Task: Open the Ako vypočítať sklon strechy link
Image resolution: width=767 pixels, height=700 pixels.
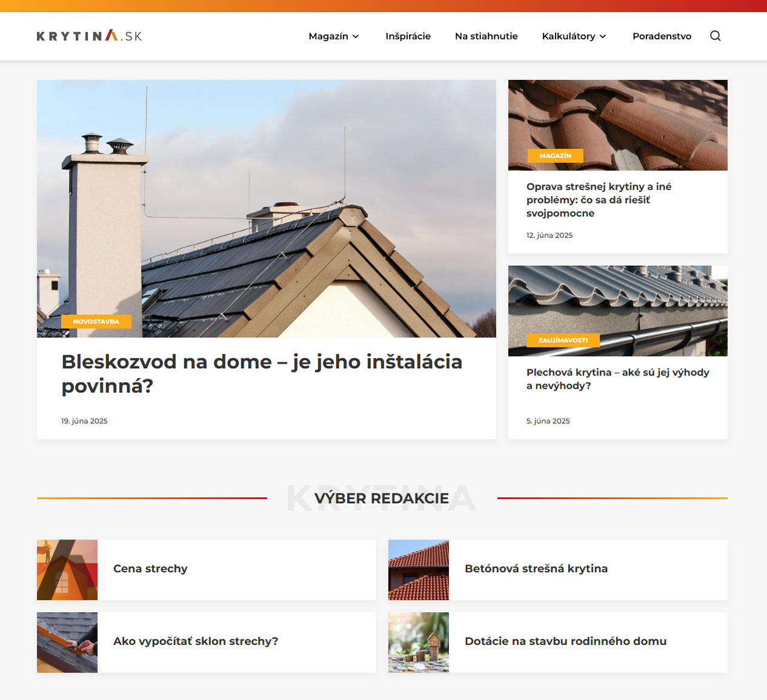Action: 196,641
